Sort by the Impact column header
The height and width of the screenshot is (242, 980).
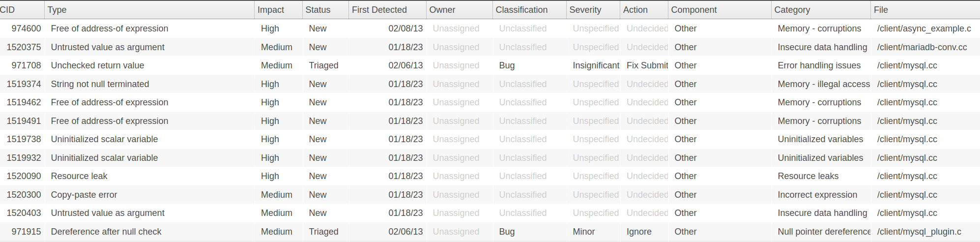[x=271, y=10]
